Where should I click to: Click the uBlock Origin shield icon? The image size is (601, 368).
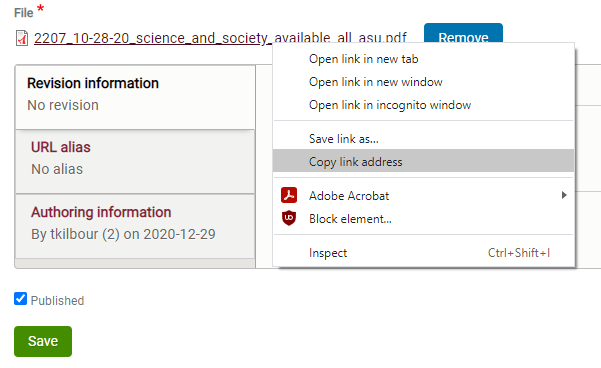[x=289, y=218]
